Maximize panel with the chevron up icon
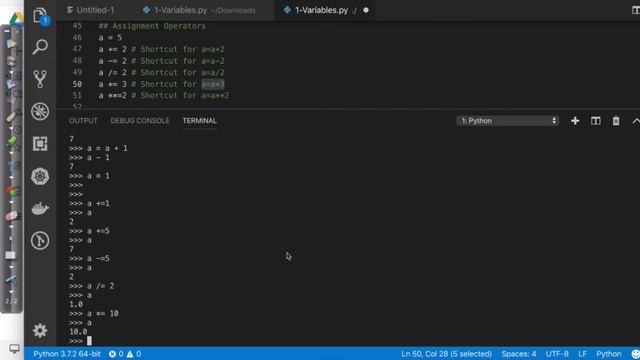The height and width of the screenshot is (360, 640). click(x=636, y=121)
